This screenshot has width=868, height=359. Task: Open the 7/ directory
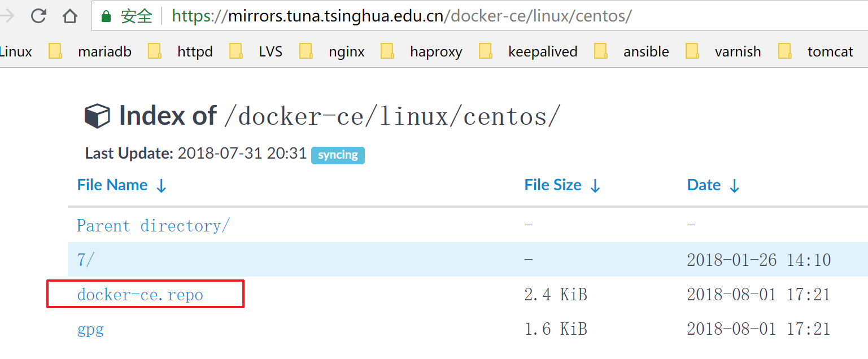pyautogui.click(x=86, y=260)
